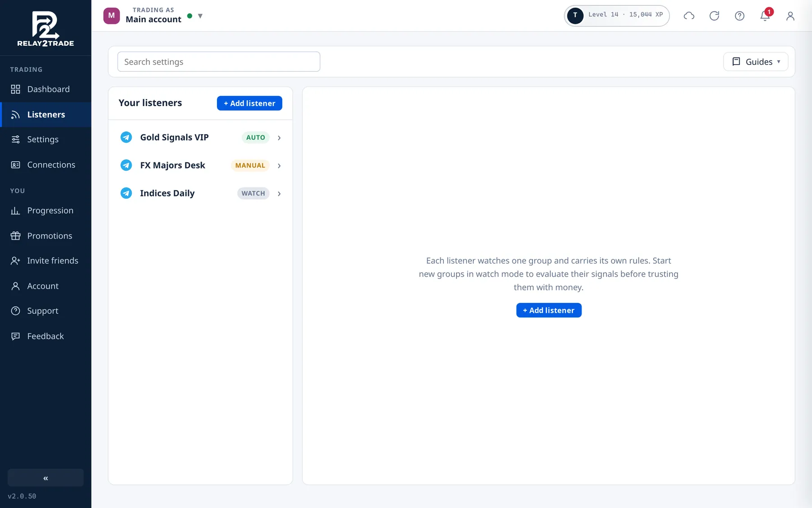Expand Indices Daily with its chevron
Screen dimensions: 812x508
(279, 194)
